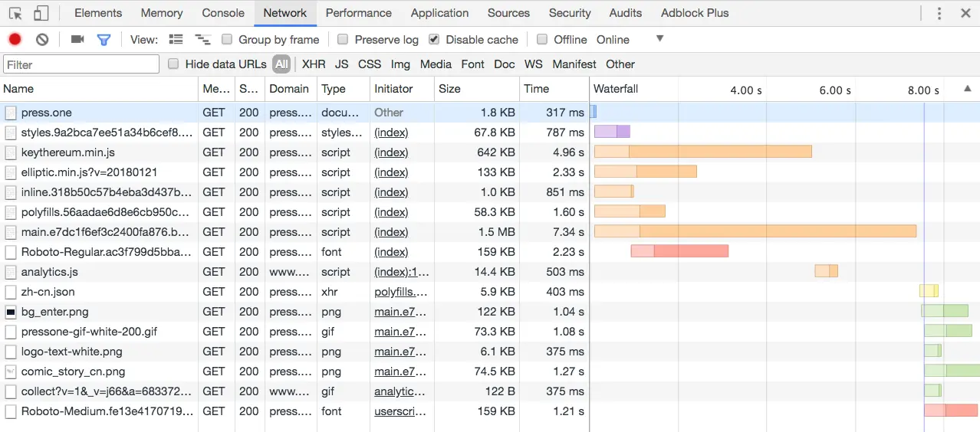This screenshot has width=980, height=432.
Task: Open the polyfills initiator link for zh-cn.json
Action: [x=400, y=292]
